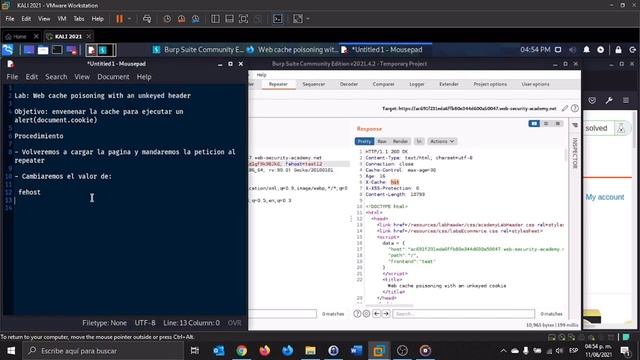
Task: Open the User options tab in Burp
Action: (535, 84)
